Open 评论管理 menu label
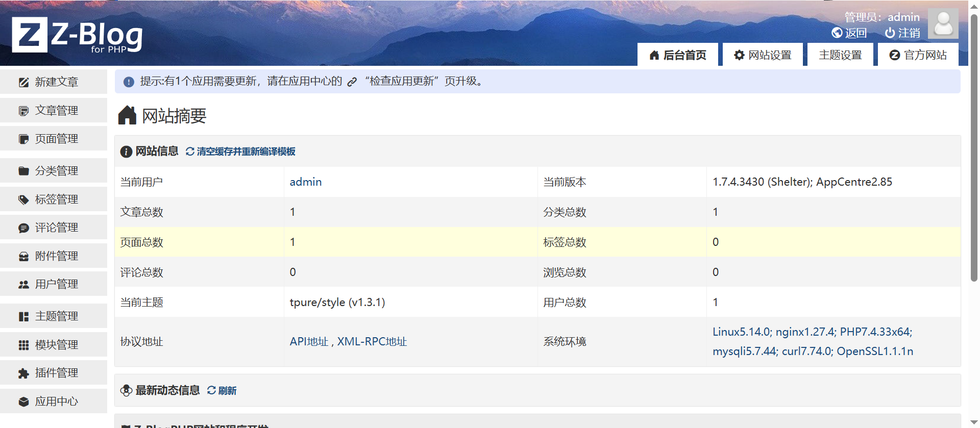The height and width of the screenshot is (428, 980). (57, 228)
